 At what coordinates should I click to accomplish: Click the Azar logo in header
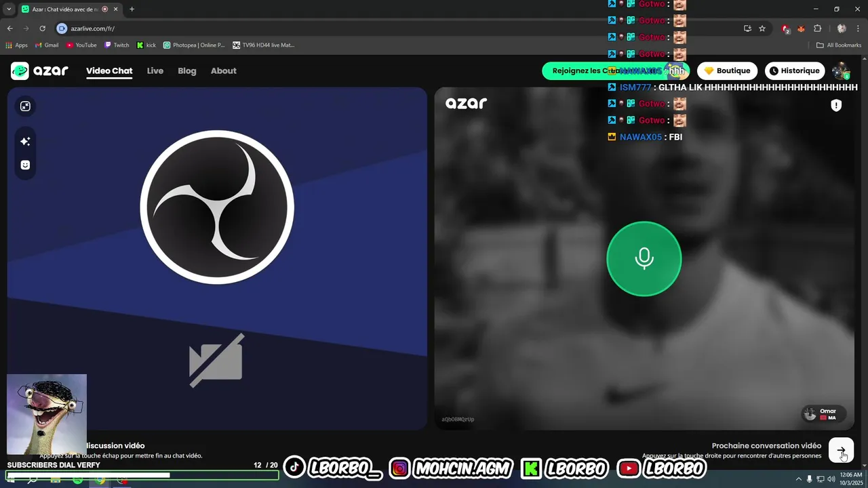(x=39, y=71)
